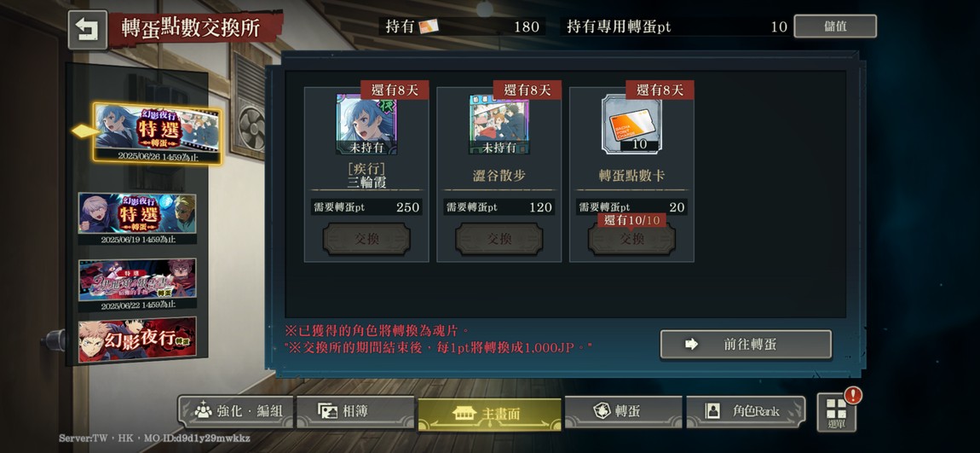The height and width of the screenshot is (453, 980).
Task: Click the 儲值 top-up button
Action: pos(835,27)
